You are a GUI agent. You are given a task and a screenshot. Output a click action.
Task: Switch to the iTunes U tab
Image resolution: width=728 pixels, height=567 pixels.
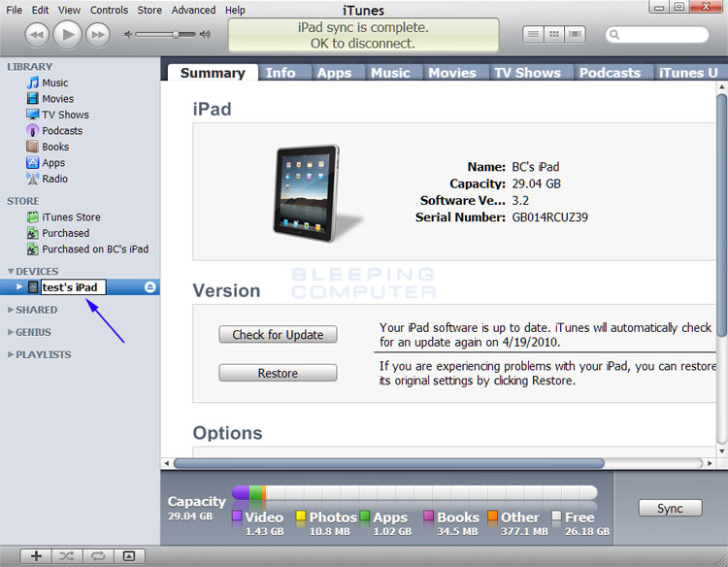coord(688,73)
